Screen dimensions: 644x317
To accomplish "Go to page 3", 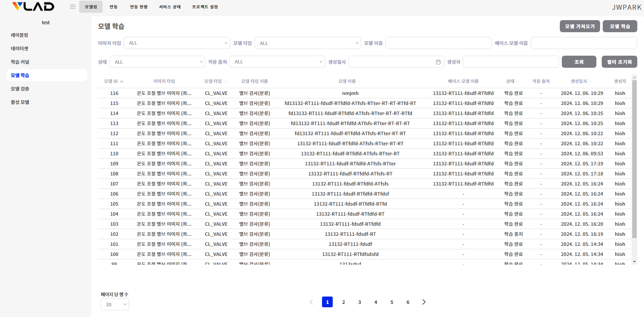I will coord(360,302).
